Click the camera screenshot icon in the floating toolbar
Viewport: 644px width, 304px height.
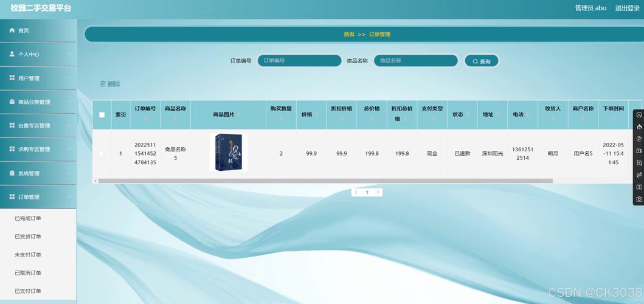[639, 199]
